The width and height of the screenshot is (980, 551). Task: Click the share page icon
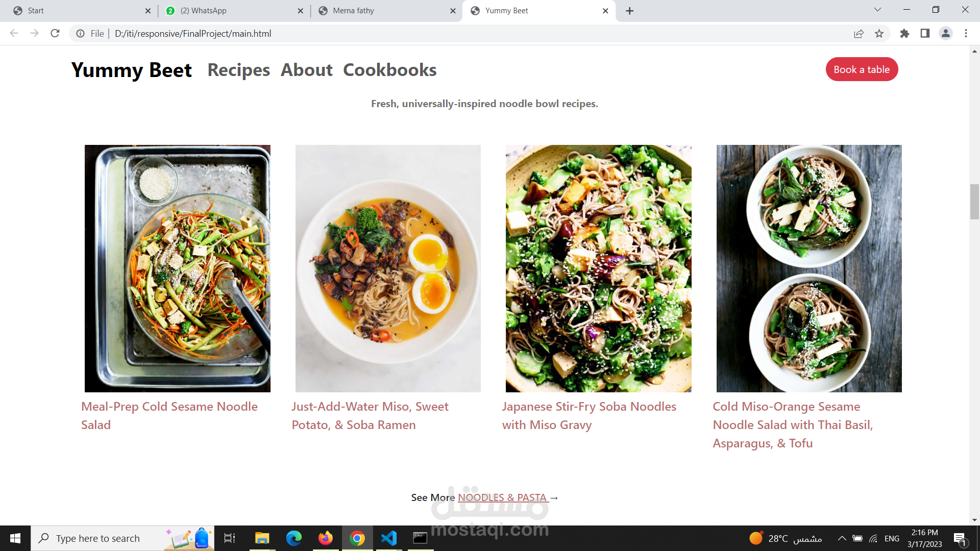(859, 34)
